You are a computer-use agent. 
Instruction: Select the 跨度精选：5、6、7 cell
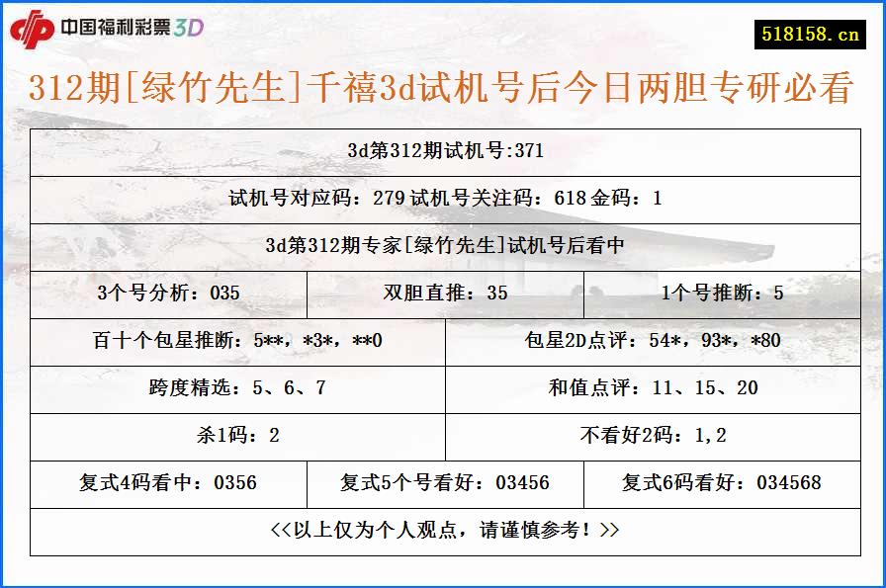[x=237, y=388]
